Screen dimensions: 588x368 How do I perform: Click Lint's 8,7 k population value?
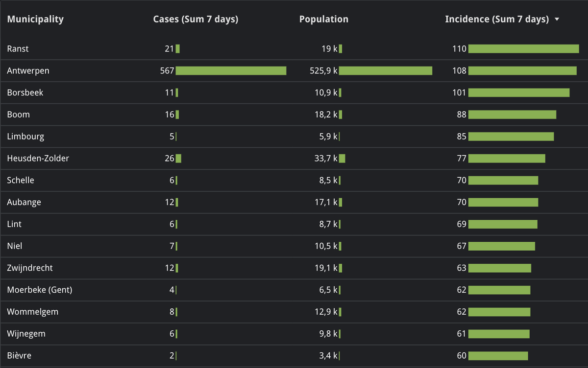[x=329, y=224]
